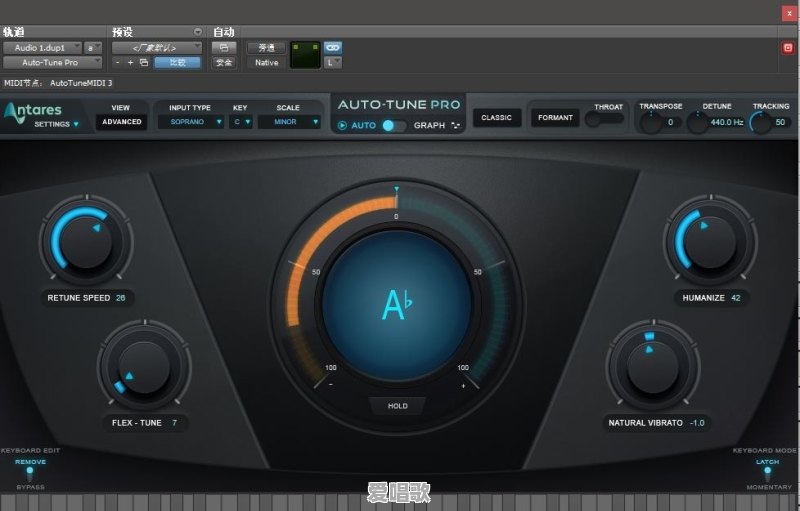Viewport: 800px width, 511px height.
Task: Expand the Settings menu arrow
Action: 76,124
